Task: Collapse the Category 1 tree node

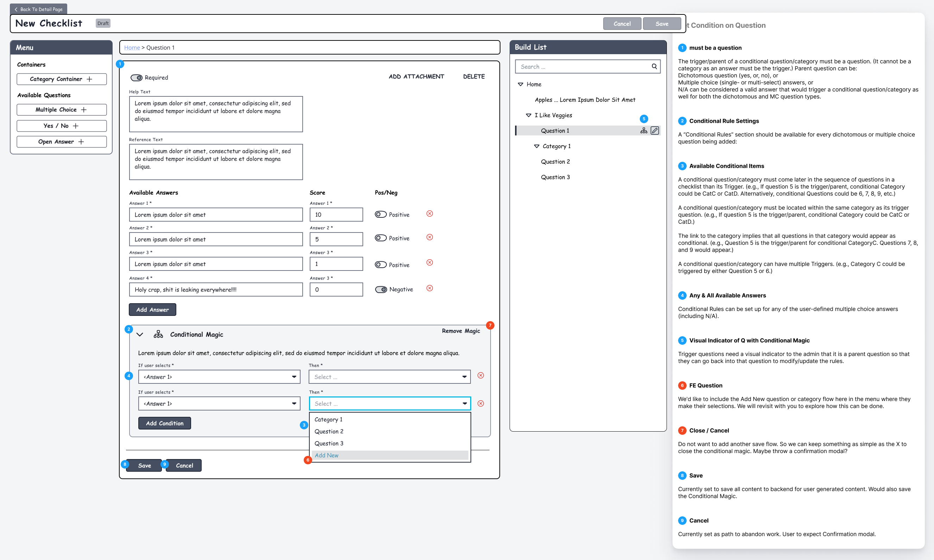Action: (536, 146)
